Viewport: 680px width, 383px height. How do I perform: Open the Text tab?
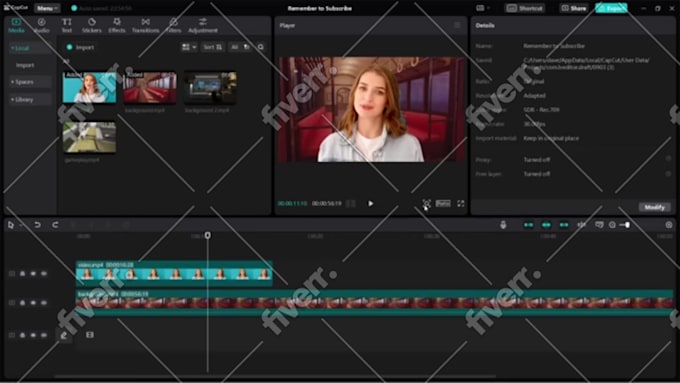click(x=66, y=25)
